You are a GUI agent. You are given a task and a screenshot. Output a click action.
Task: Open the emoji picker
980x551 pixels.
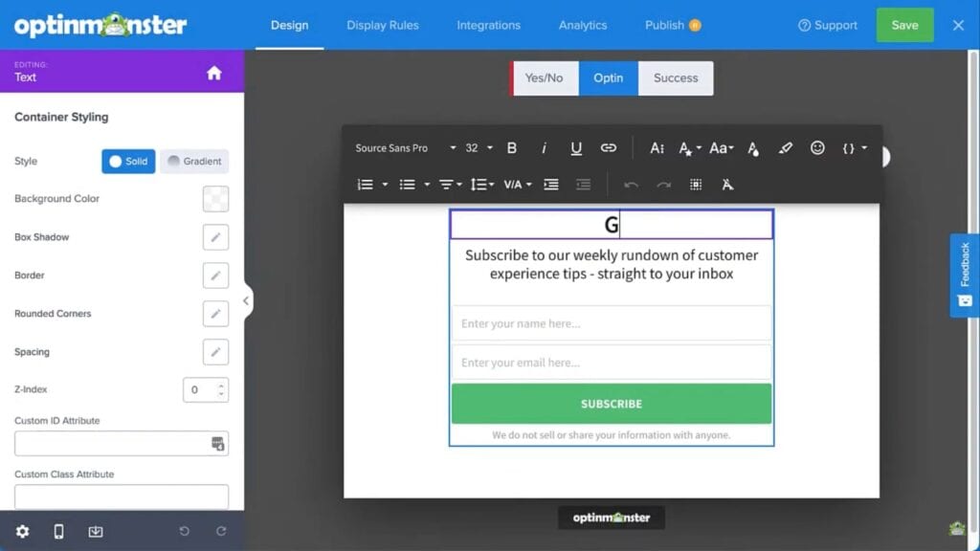(x=817, y=148)
